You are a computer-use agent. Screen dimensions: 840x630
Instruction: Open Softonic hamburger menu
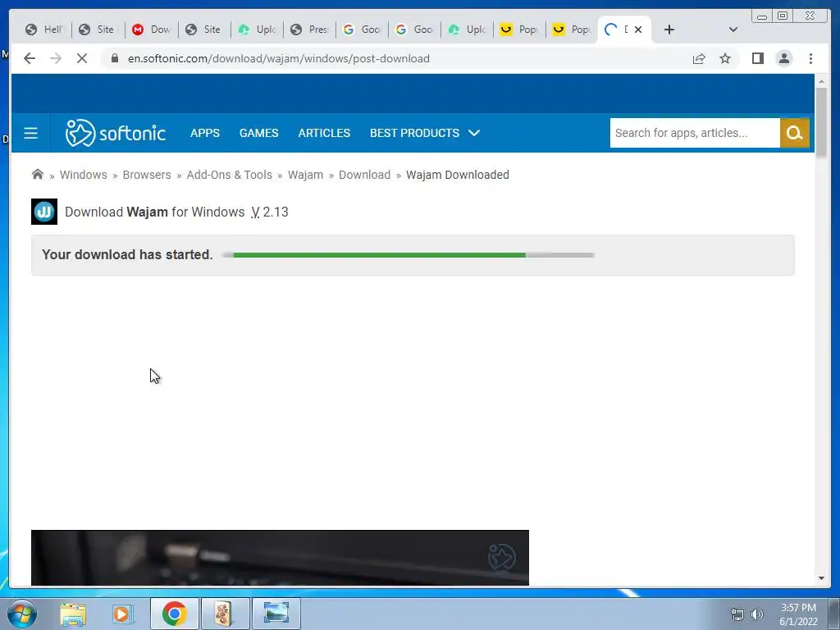(30, 133)
